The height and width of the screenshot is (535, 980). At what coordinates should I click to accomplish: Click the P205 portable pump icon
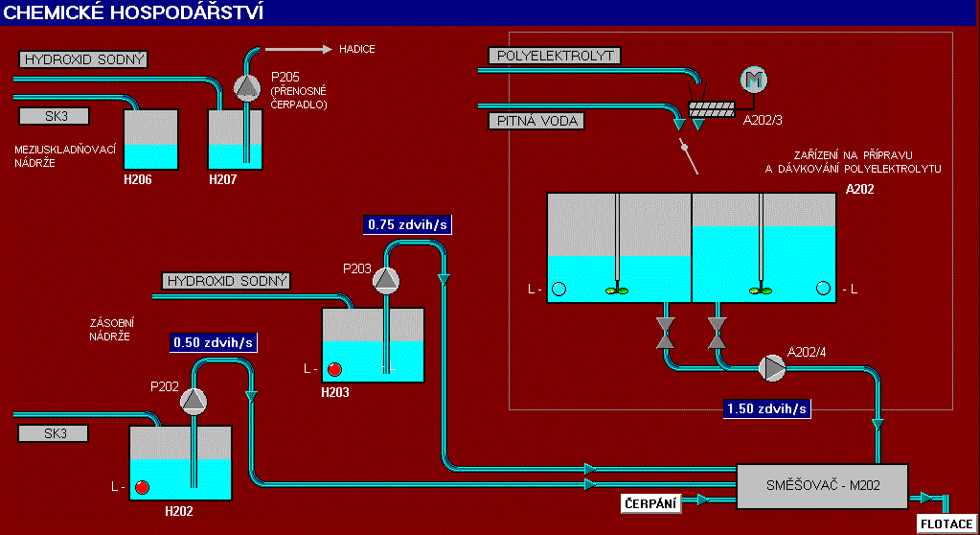[x=247, y=87]
